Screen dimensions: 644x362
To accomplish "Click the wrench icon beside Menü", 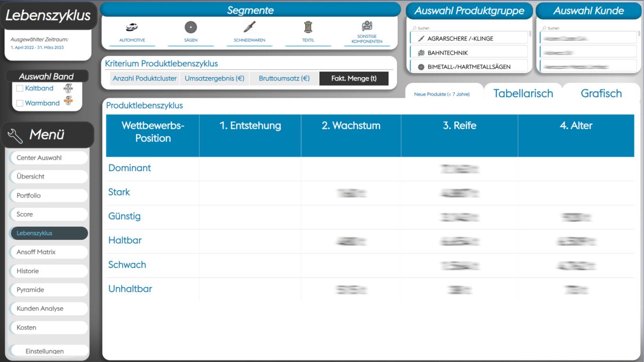I will (15, 135).
